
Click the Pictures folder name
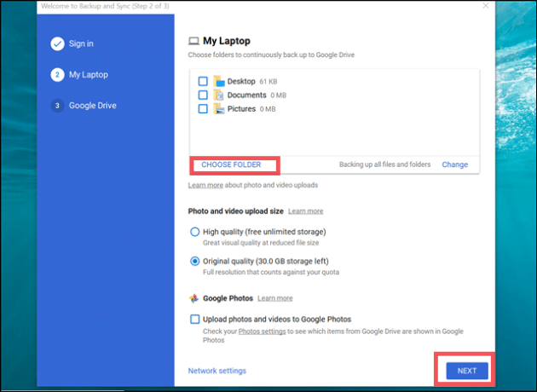(x=241, y=109)
